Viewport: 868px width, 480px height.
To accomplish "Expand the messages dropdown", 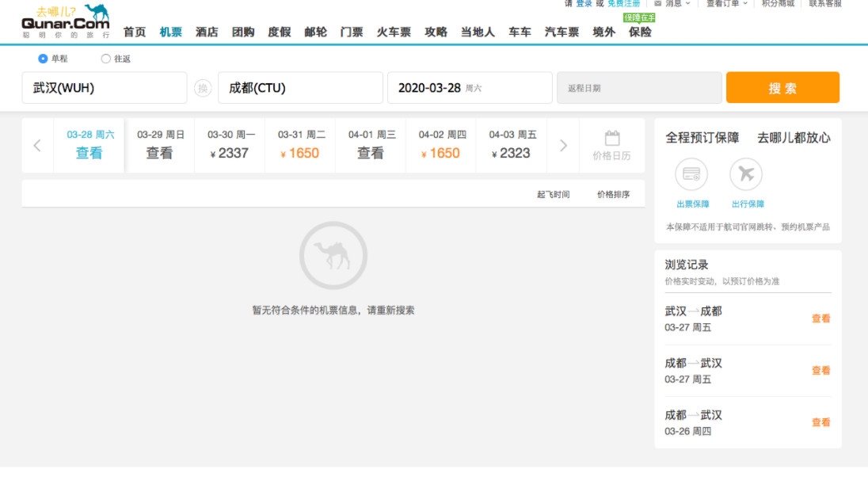I will coord(687,4).
